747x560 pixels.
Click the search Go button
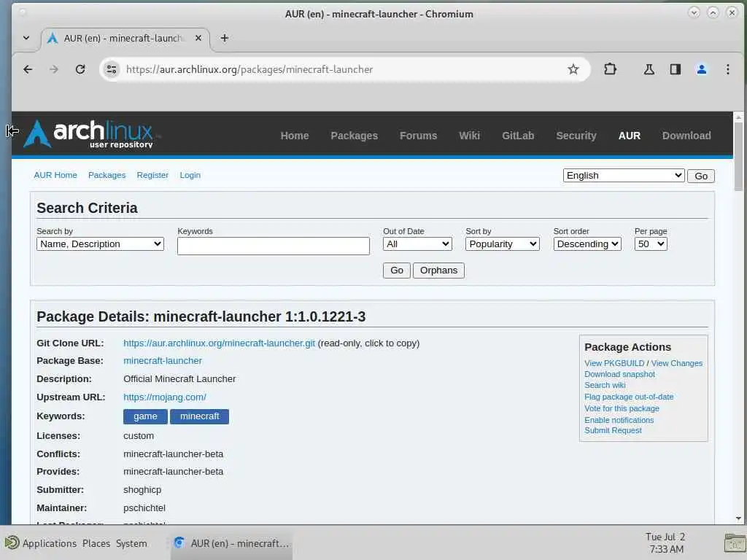396,271
